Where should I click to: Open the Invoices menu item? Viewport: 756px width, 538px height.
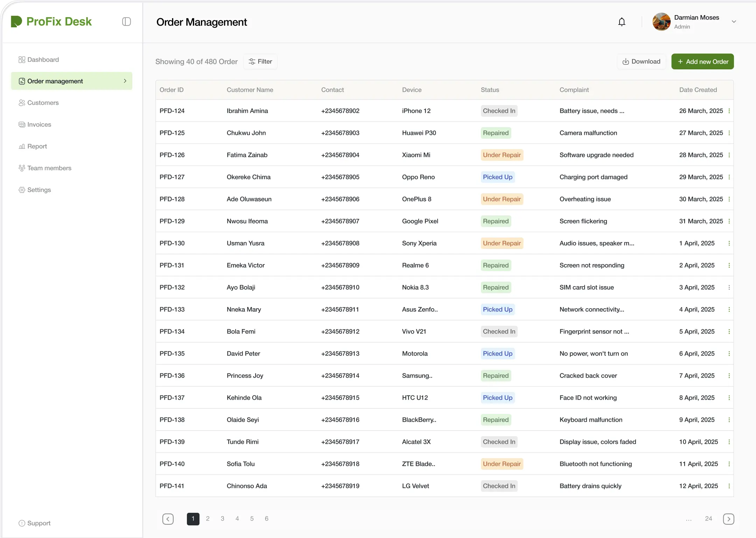(35, 124)
